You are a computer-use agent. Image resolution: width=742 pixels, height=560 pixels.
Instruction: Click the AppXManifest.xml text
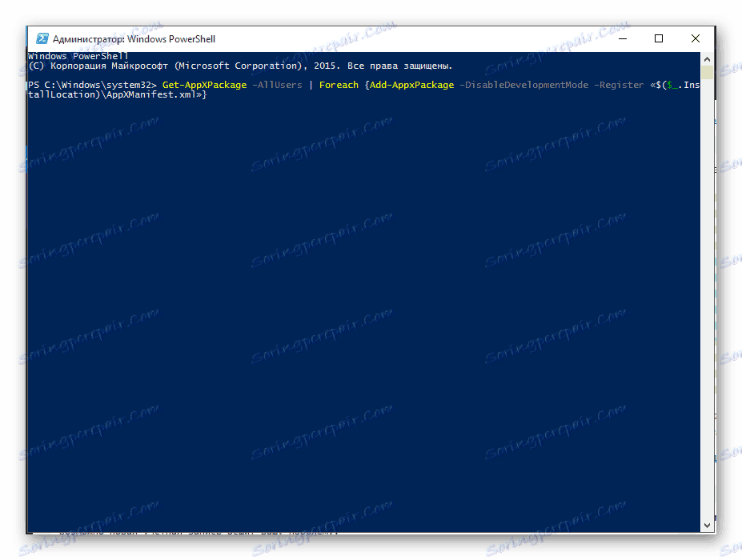click(x=151, y=94)
